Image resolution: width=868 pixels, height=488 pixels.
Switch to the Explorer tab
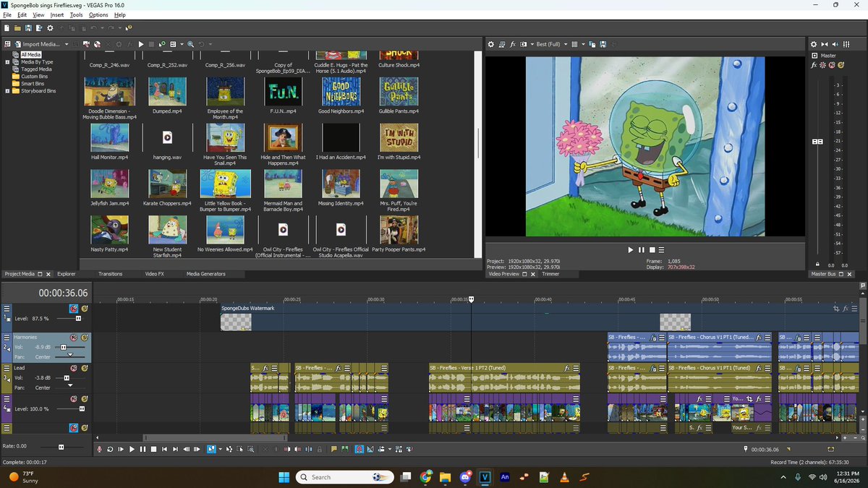click(67, 274)
